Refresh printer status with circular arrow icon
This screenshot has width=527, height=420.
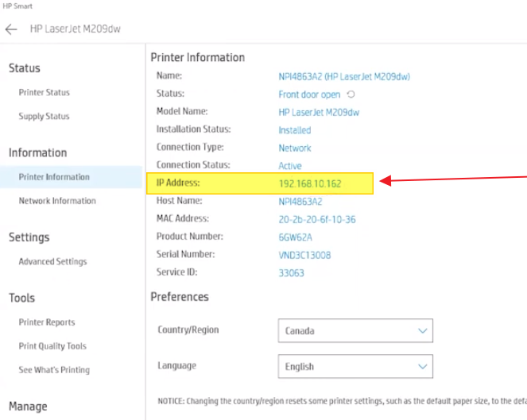(x=351, y=94)
